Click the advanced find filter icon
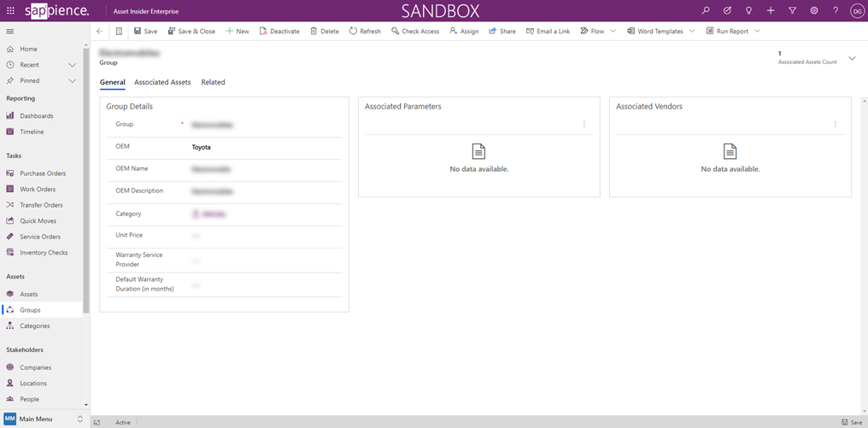The image size is (868, 428). tap(792, 11)
